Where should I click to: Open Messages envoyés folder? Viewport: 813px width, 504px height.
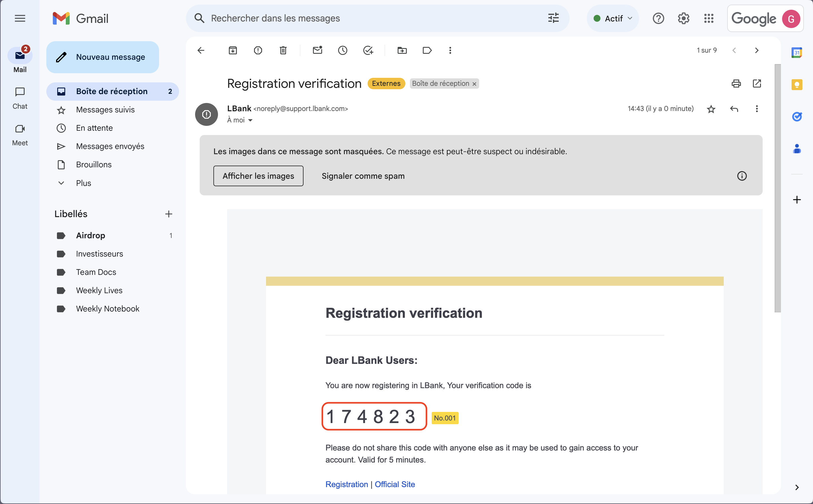tap(113, 146)
